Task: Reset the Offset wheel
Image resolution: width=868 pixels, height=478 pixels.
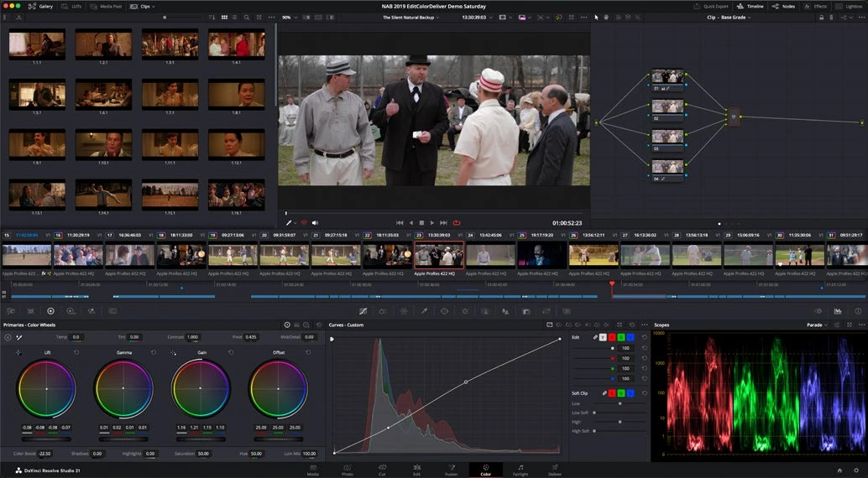Action: click(308, 352)
